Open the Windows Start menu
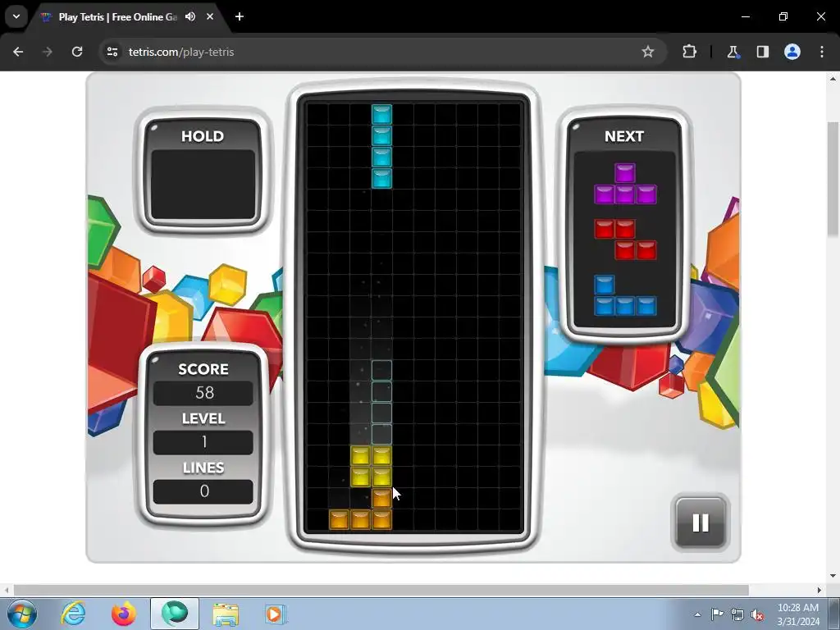 [21, 614]
